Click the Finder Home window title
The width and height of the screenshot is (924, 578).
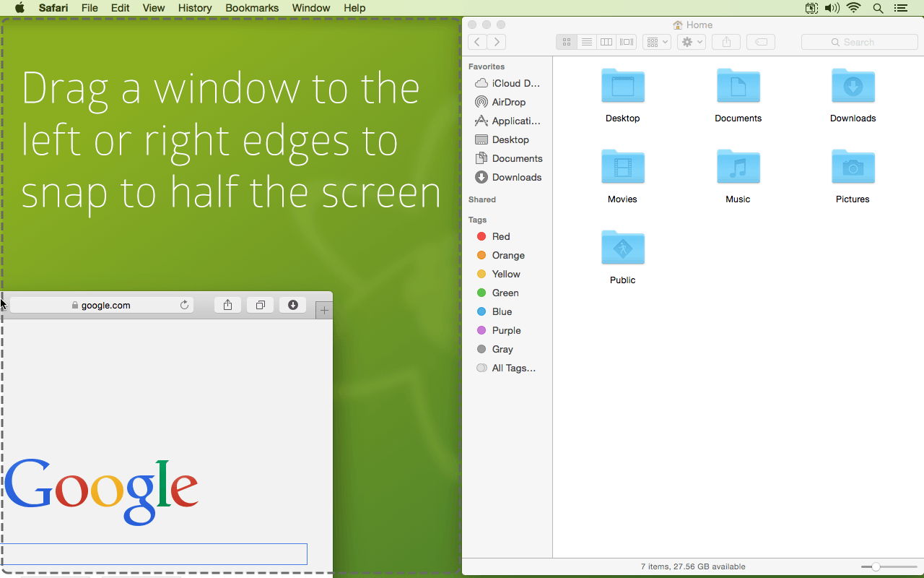[693, 25]
